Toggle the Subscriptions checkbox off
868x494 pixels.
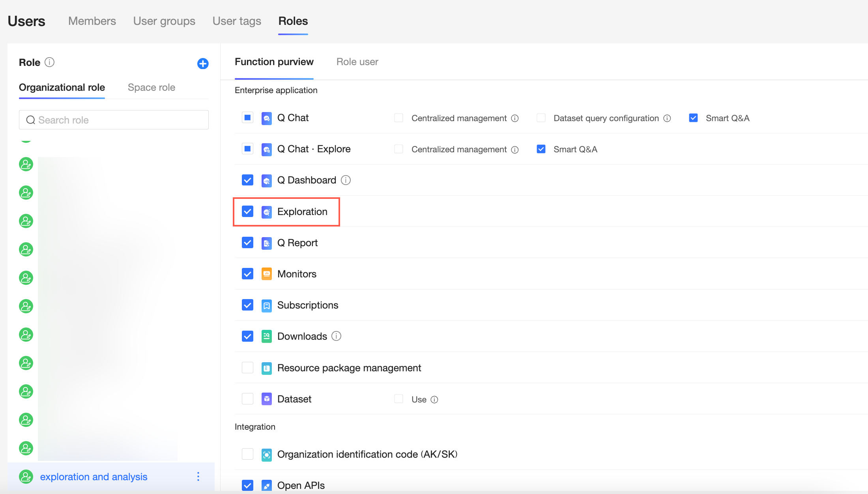click(x=247, y=305)
